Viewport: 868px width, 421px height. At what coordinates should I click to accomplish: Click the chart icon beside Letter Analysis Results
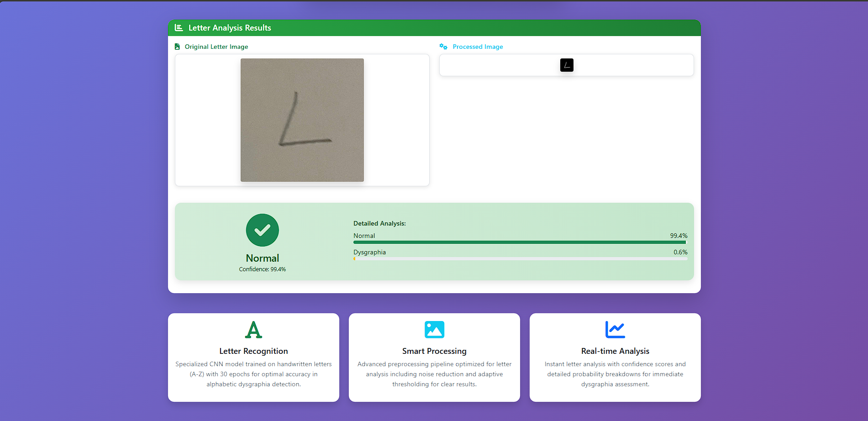pos(179,28)
